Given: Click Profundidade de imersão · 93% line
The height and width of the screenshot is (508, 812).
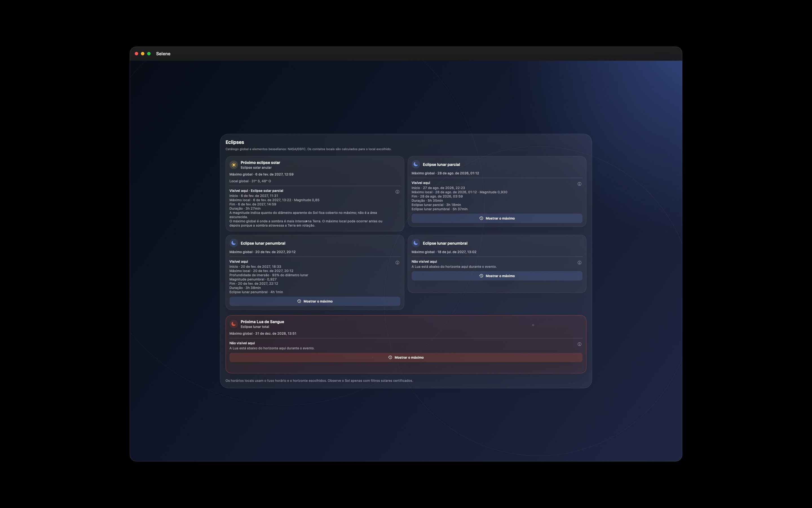Looking at the screenshot, I should [269, 275].
